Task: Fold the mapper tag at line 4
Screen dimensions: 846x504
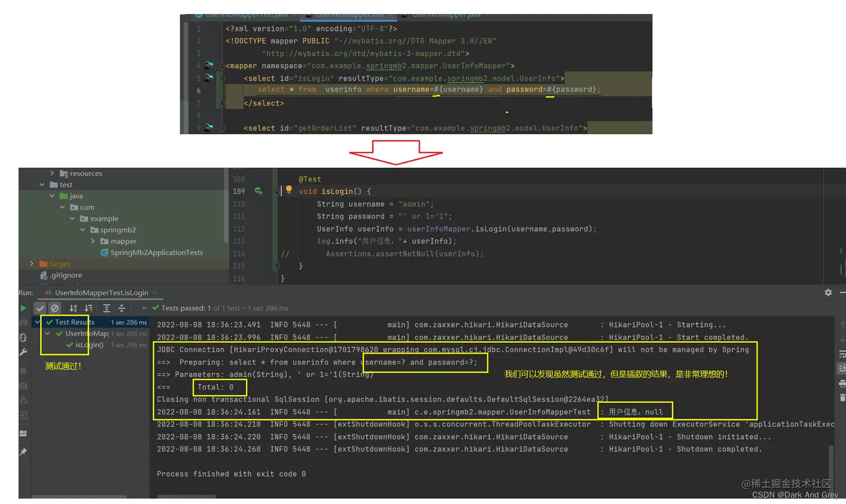Action: click(x=222, y=66)
